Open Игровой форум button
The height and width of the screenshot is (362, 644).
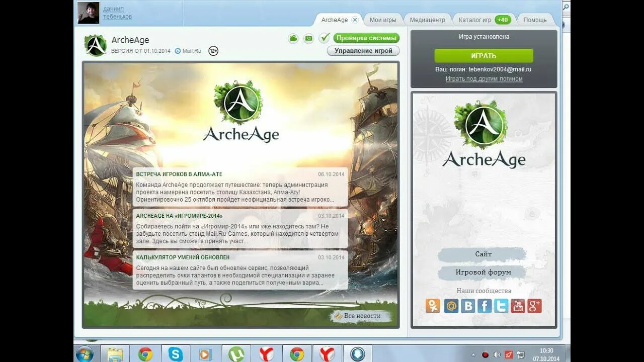coord(484,273)
